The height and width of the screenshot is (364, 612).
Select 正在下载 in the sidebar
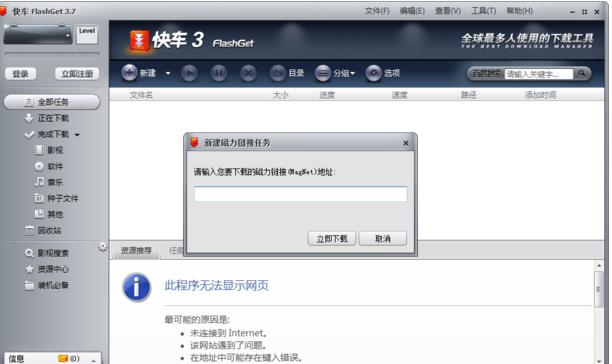tap(53, 118)
